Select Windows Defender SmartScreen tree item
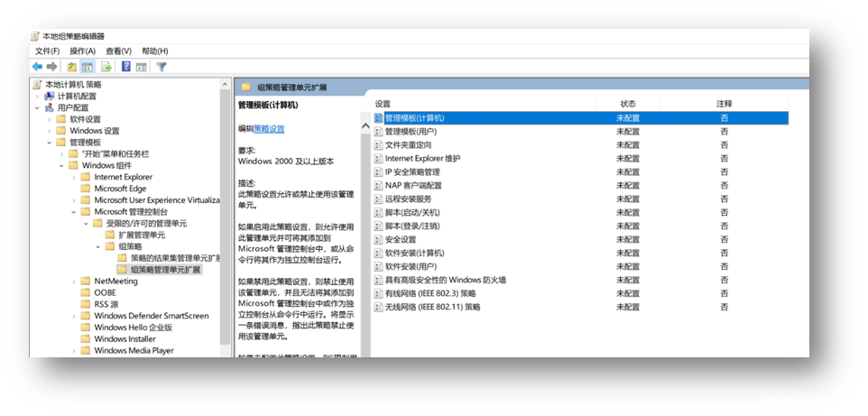This screenshot has width=868, height=416. (151, 316)
